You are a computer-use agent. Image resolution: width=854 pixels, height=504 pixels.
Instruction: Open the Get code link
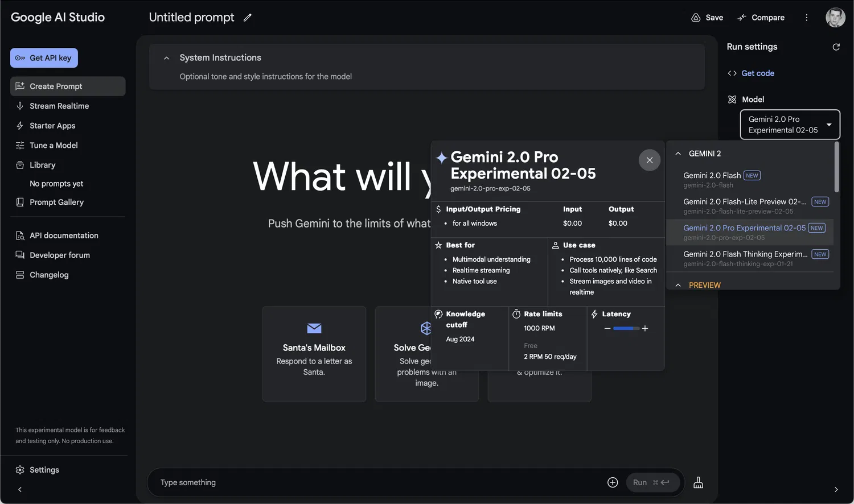(x=757, y=73)
